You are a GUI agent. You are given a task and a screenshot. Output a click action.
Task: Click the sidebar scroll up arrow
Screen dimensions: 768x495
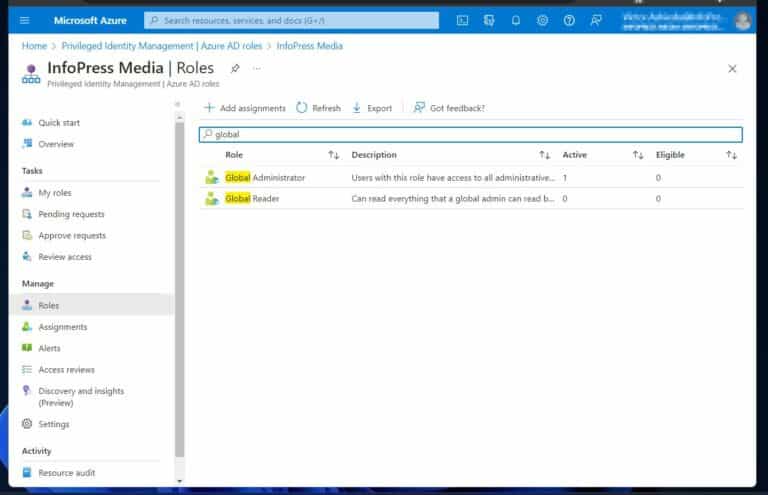tap(179, 118)
